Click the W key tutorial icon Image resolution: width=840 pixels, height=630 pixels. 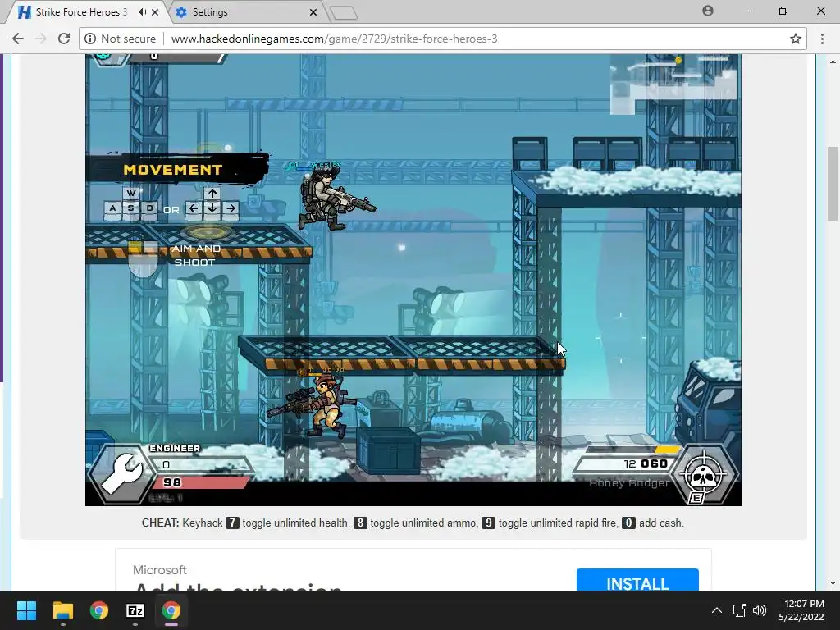130,194
